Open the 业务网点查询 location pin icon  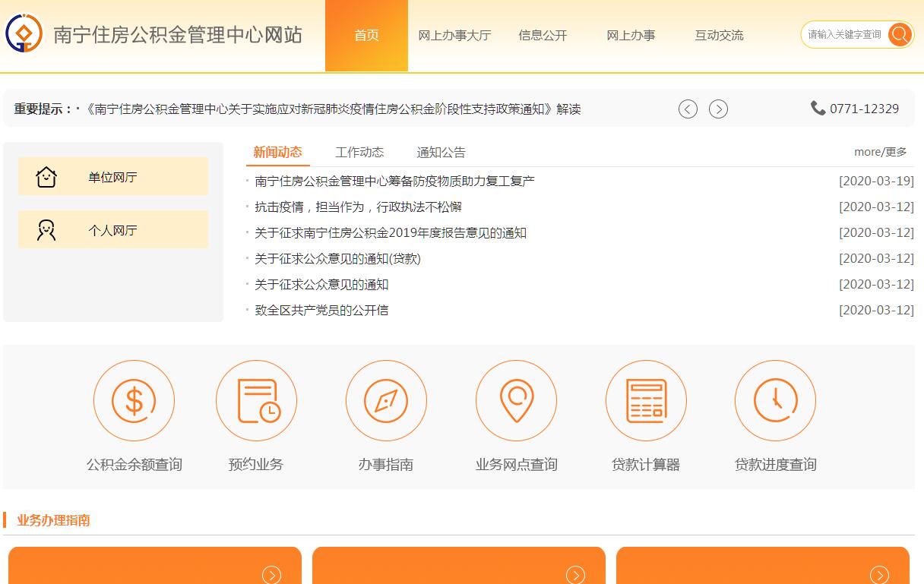click(x=516, y=400)
